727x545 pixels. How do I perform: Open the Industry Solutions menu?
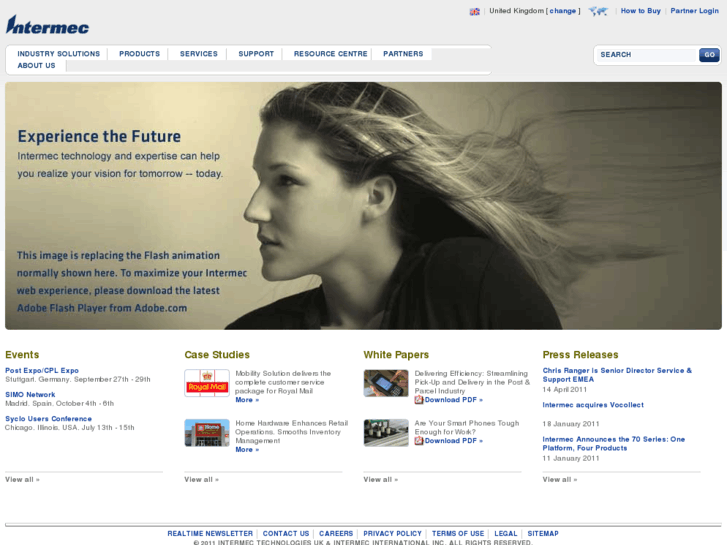tap(58, 54)
